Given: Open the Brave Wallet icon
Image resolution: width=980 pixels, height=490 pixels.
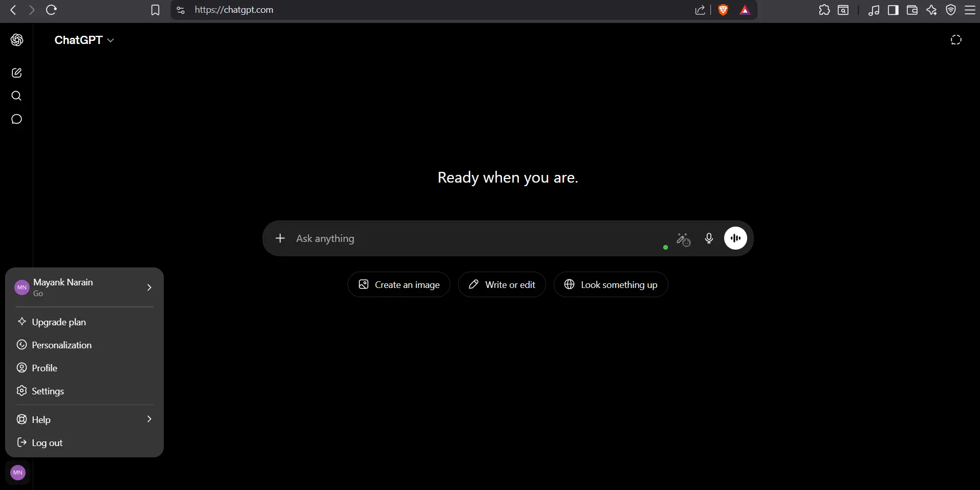Looking at the screenshot, I should tap(912, 10).
